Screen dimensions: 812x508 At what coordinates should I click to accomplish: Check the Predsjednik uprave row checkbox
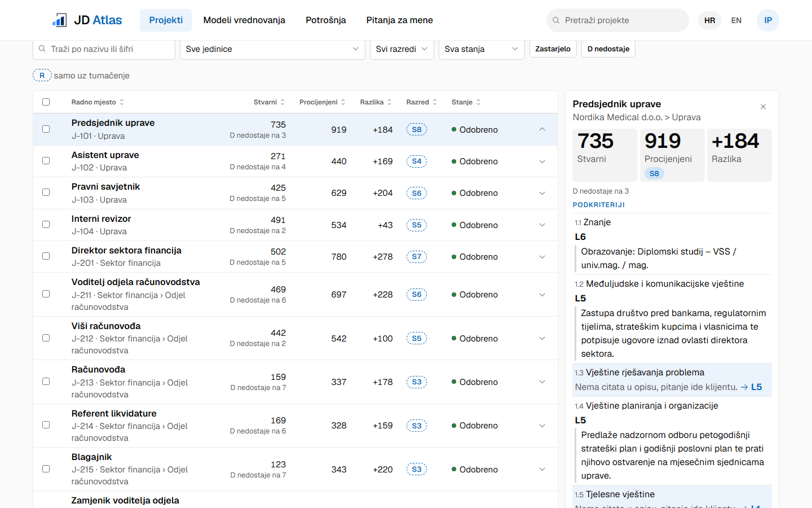tap(46, 129)
